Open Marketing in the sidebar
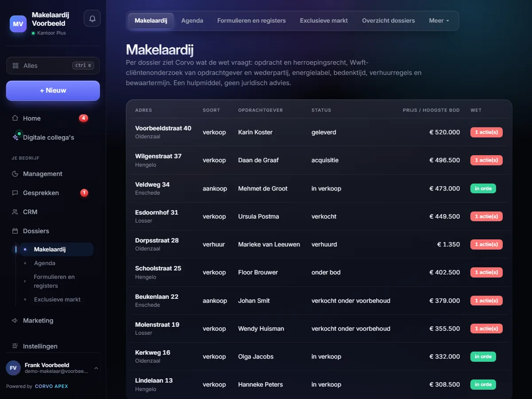 (53, 321)
